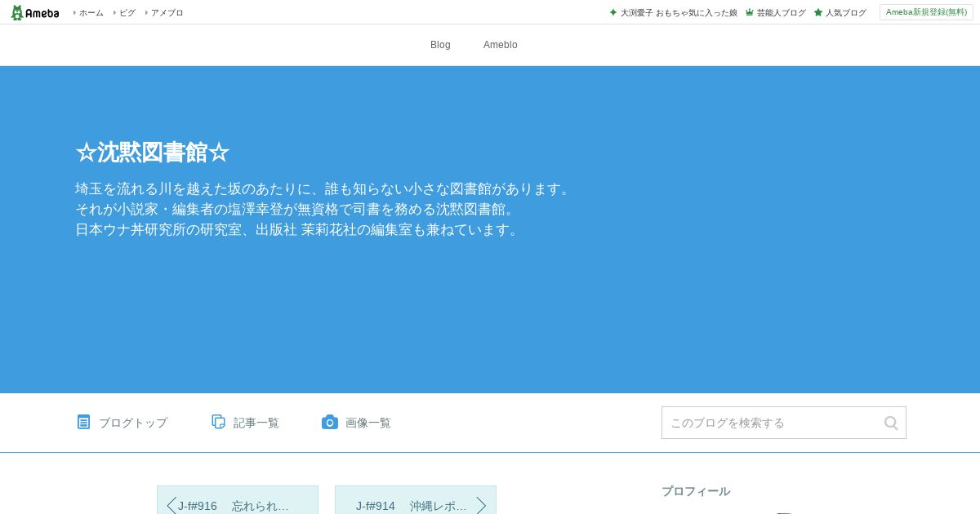Click the ブログトップ document icon
The image size is (980, 514).
83,422
